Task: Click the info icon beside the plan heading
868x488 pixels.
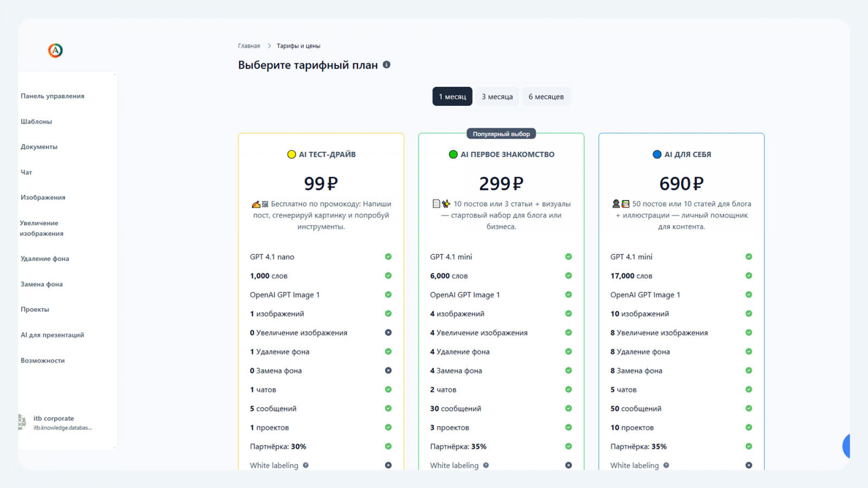Action: tap(387, 65)
